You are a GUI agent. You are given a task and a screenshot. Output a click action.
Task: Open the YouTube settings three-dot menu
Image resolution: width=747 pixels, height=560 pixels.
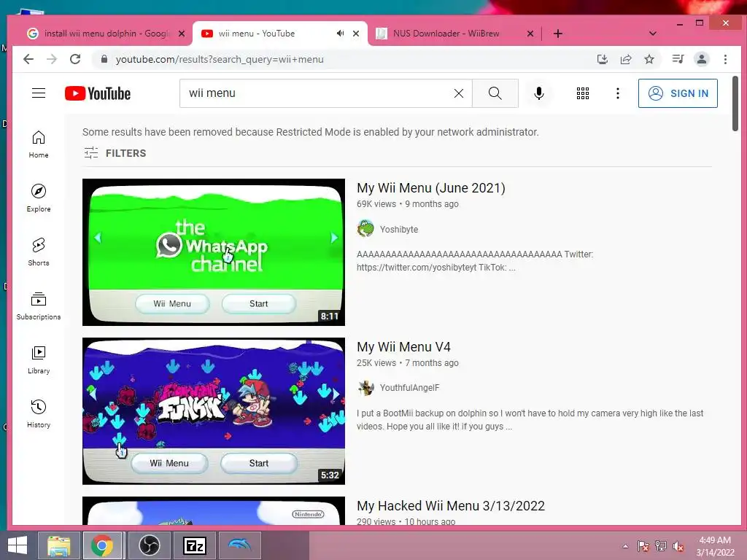coord(617,93)
